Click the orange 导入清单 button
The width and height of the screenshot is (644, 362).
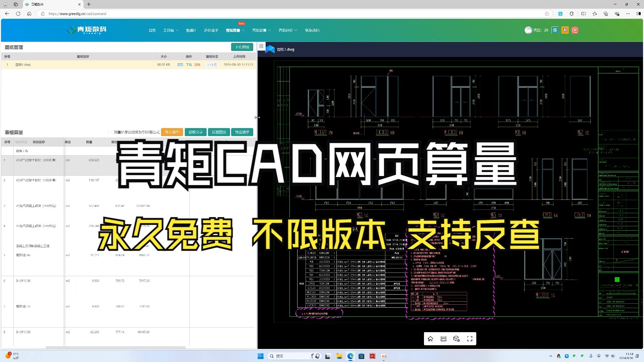pyautogui.click(x=172, y=132)
